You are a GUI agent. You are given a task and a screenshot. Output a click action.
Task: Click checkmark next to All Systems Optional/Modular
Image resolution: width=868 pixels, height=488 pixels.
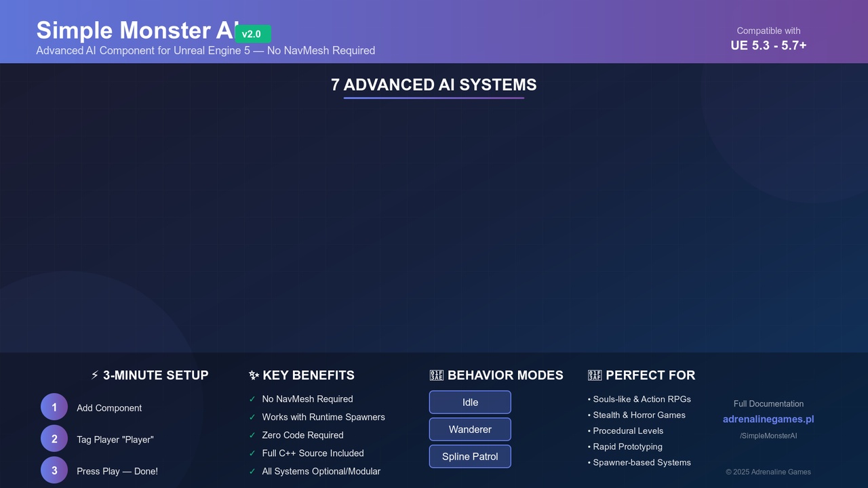pyautogui.click(x=252, y=471)
